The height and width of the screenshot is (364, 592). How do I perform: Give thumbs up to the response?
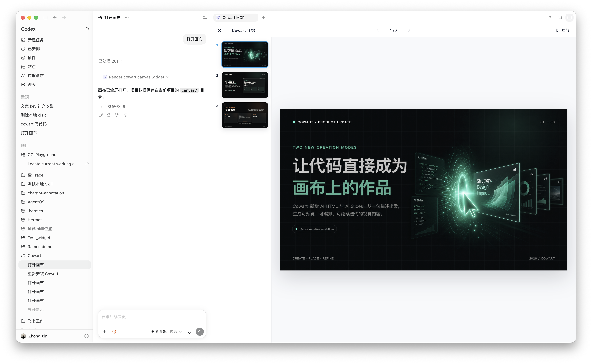click(x=109, y=115)
